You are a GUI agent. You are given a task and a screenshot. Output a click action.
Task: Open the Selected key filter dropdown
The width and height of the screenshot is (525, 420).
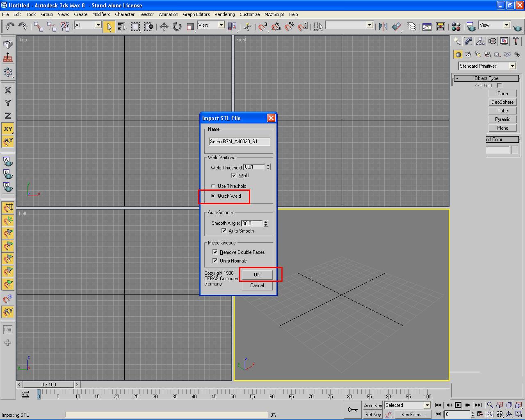(x=407, y=405)
